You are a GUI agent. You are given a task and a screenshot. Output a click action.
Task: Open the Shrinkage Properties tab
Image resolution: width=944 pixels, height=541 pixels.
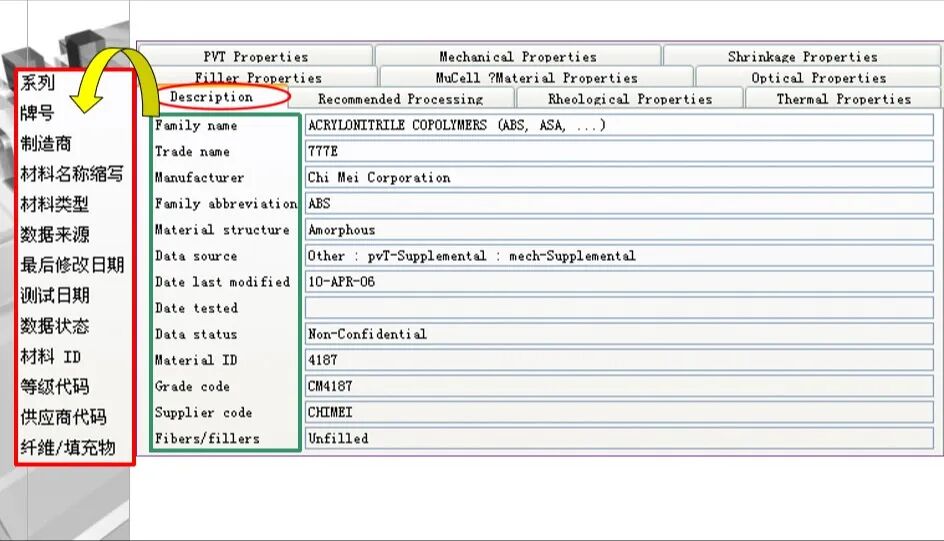(x=802, y=57)
